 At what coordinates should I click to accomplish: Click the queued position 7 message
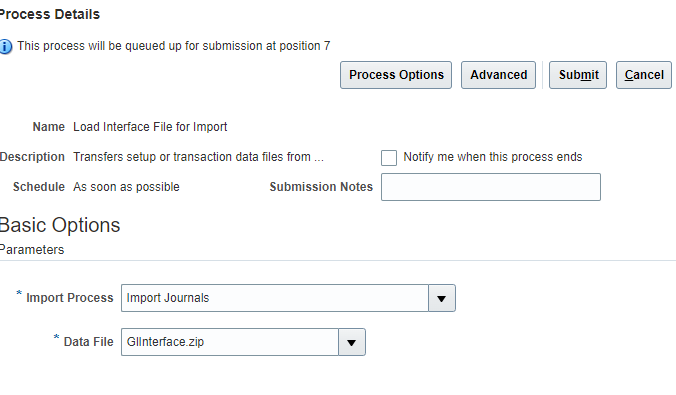tap(174, 46)
